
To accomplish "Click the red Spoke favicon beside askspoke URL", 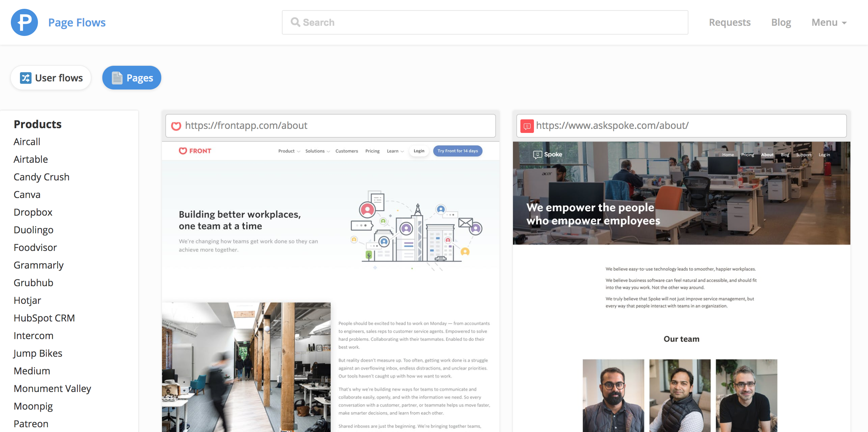I will (527, 126).
